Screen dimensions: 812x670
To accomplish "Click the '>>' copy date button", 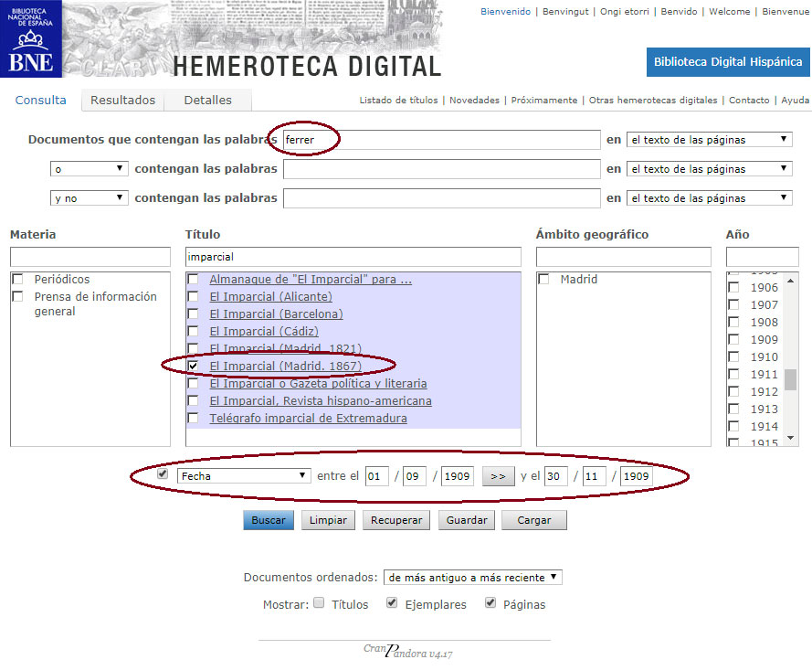I will 498,475.
